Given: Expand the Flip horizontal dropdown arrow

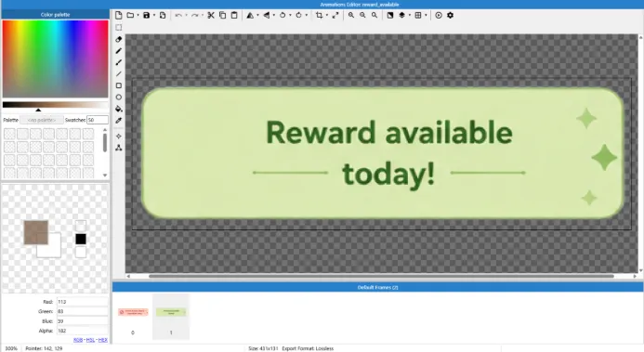Looking at the screenshot, I should point(257,15).
